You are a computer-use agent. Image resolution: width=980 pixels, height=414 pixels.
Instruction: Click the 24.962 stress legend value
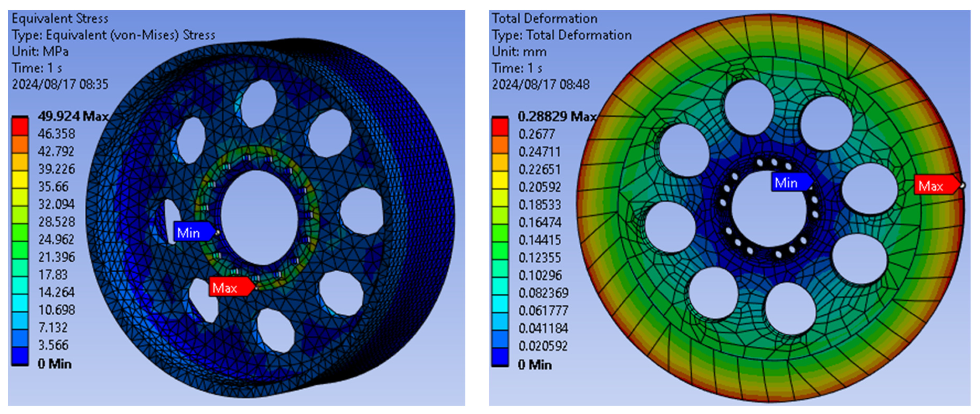pyautogui.click(x=56, y=239)
